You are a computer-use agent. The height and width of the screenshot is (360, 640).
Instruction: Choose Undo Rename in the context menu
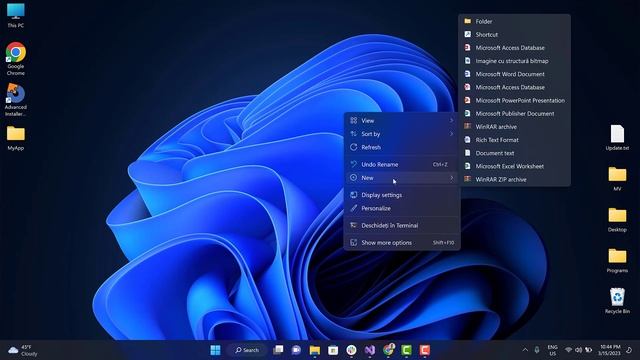coord(402,164)
